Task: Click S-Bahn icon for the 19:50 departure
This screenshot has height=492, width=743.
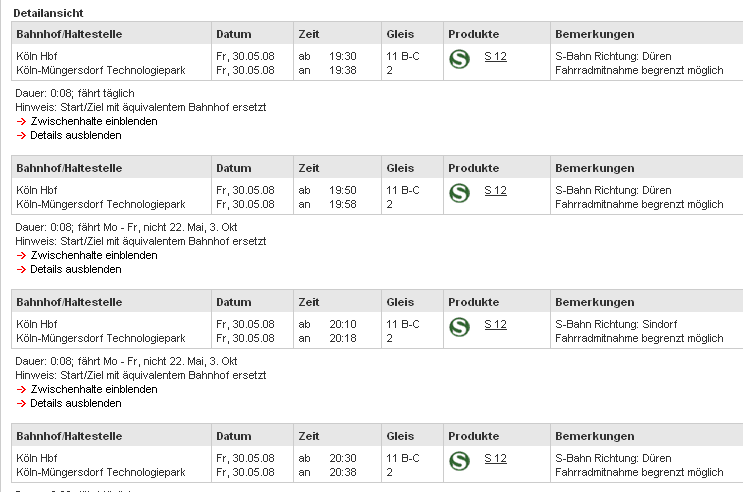Action: [x=459, y=193]
